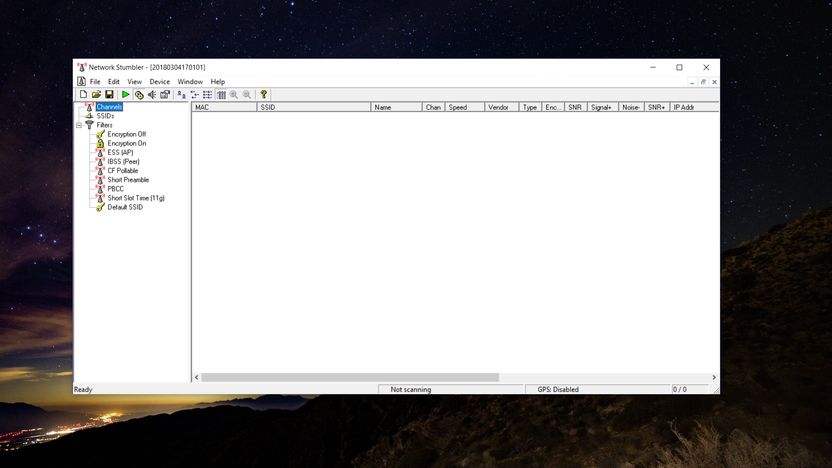Click the '0 / 0' status counter
This screenshot has width=832, height=468.
coord(680,389)
